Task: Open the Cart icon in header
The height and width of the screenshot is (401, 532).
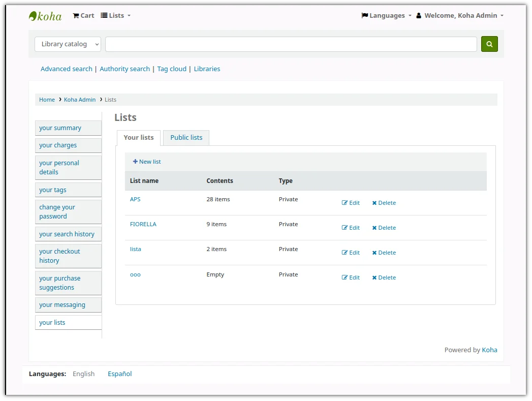Action: tap(76, 16)
